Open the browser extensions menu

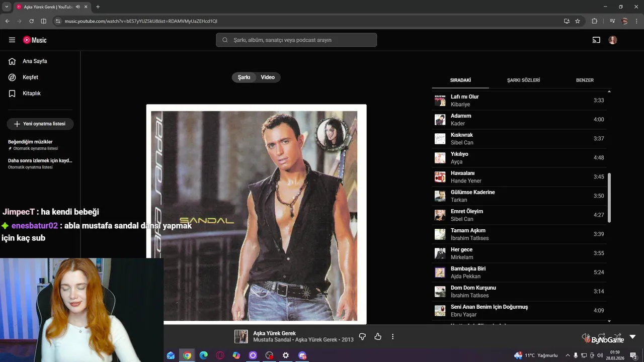(x=595, y=21)
